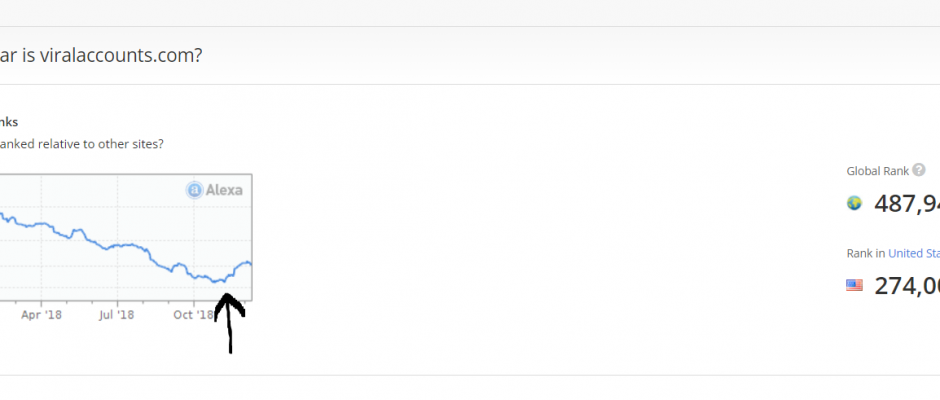Click the shaft of the drawn arrow

click(x=230, y=333)
